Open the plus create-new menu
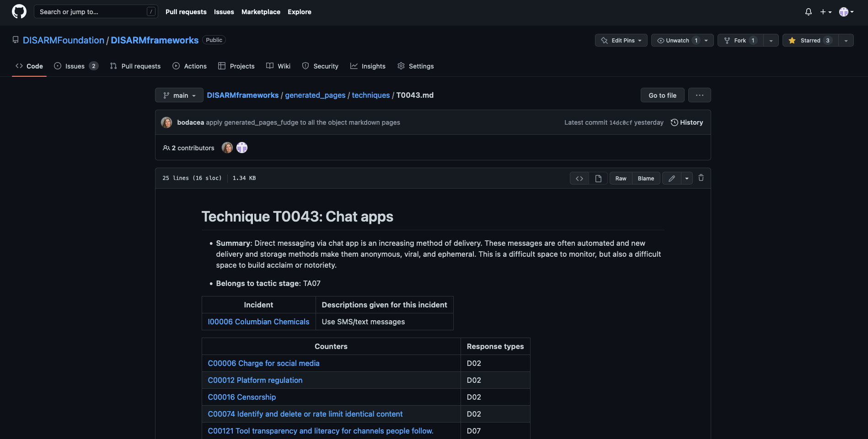The height and width of the screenshot is (439, 868). coord(826,12)
